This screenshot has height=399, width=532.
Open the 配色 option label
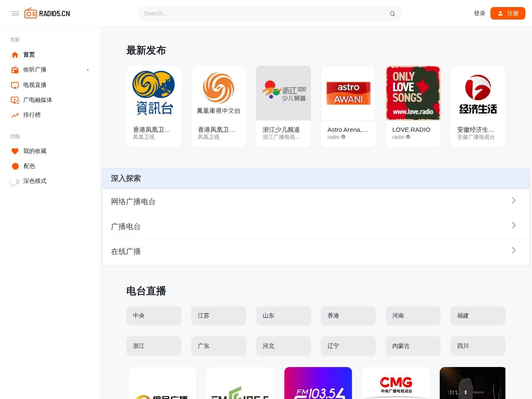[29, 166]
